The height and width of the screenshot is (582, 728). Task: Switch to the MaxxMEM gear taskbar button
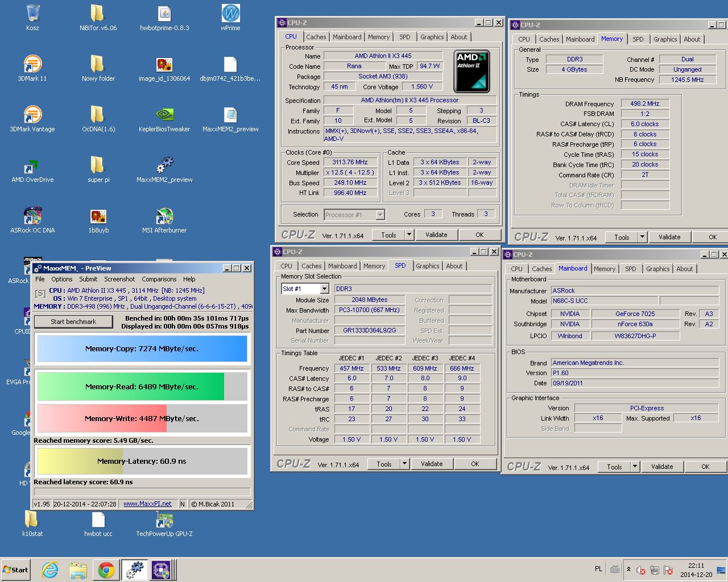coord(135,570)
